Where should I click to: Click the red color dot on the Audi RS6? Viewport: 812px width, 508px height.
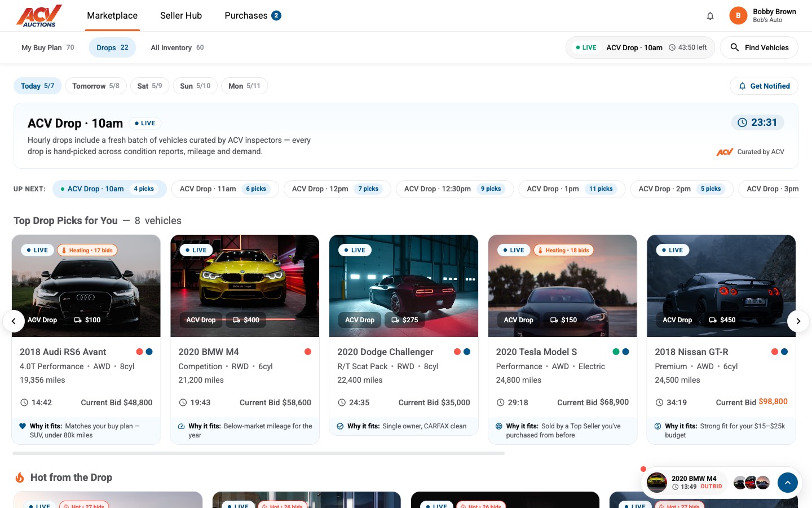[x=139, y=352]
